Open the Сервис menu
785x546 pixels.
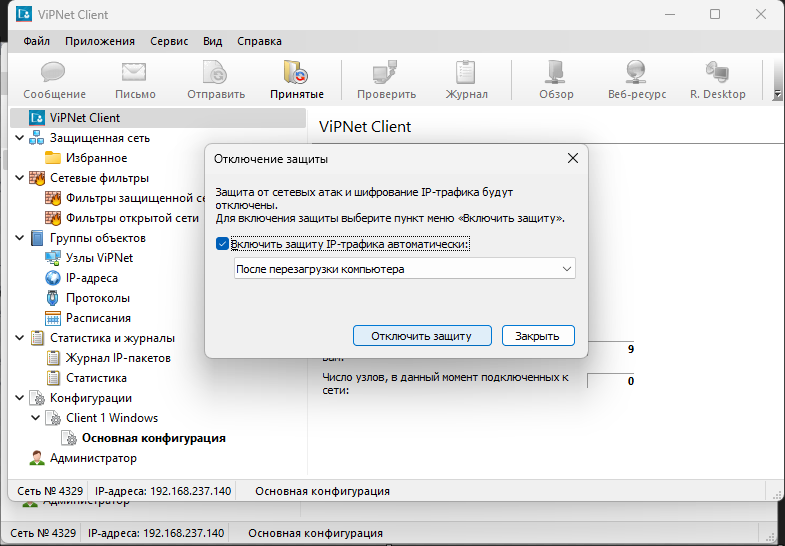[x=169, y=41]
